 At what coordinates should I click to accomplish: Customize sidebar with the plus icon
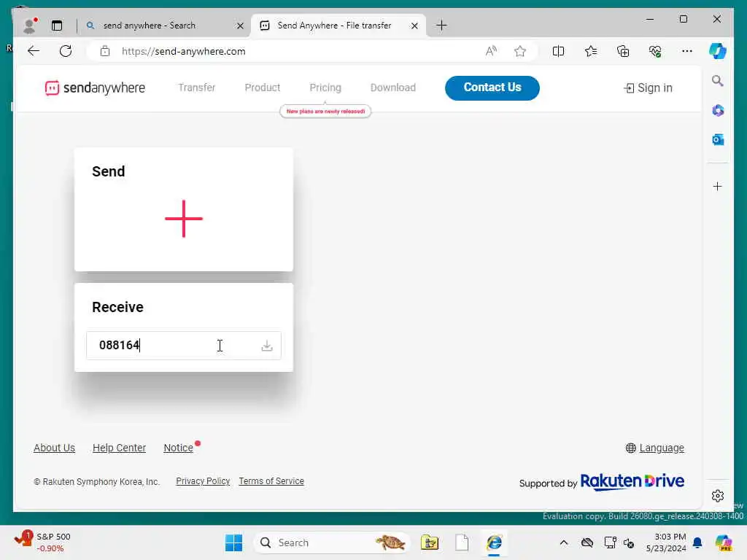pos(718,186)
